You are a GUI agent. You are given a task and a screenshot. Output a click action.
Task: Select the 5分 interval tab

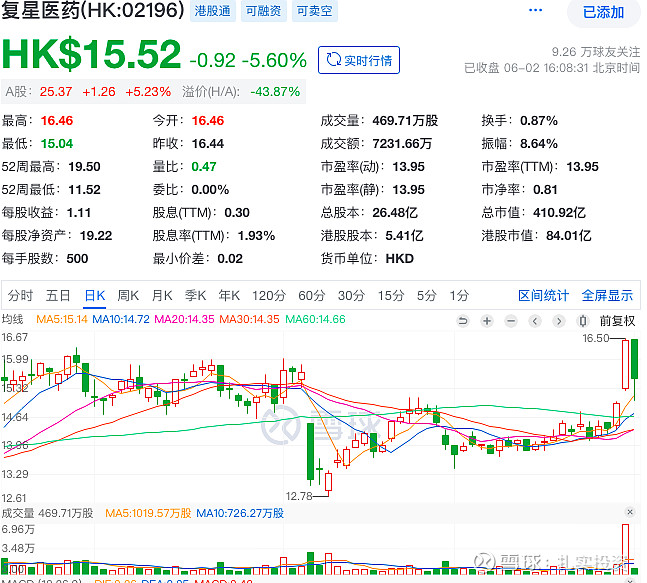[427, 295]
